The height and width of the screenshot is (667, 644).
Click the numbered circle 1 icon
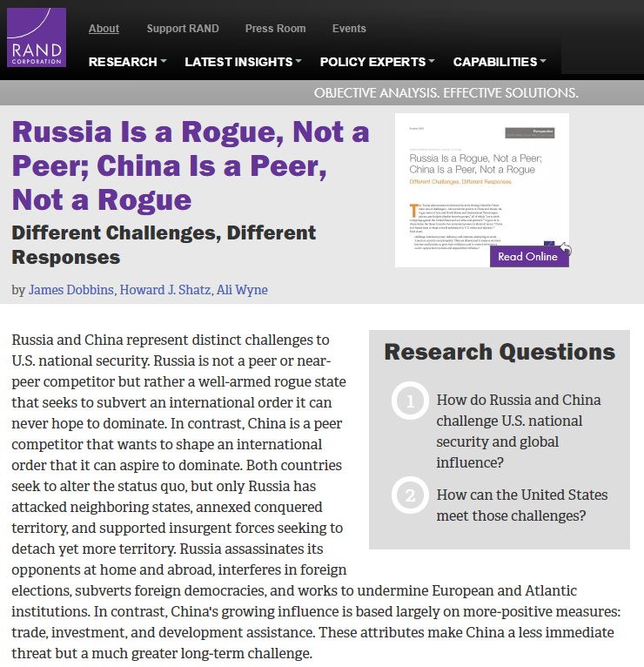411,401
